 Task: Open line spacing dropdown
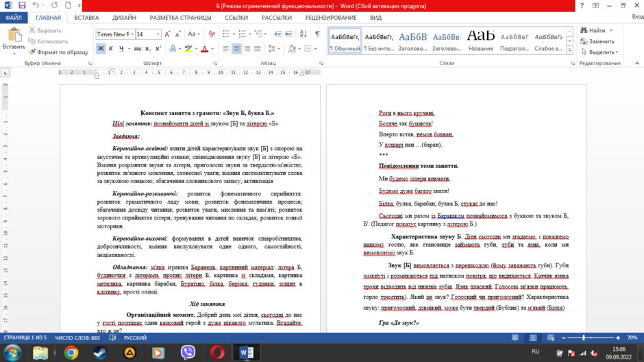pos(274,49)
